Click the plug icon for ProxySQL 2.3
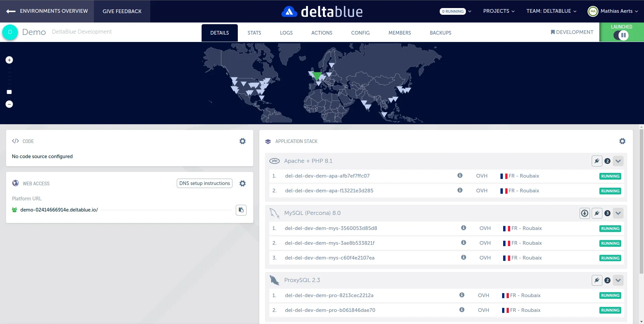 coord(597,280)
